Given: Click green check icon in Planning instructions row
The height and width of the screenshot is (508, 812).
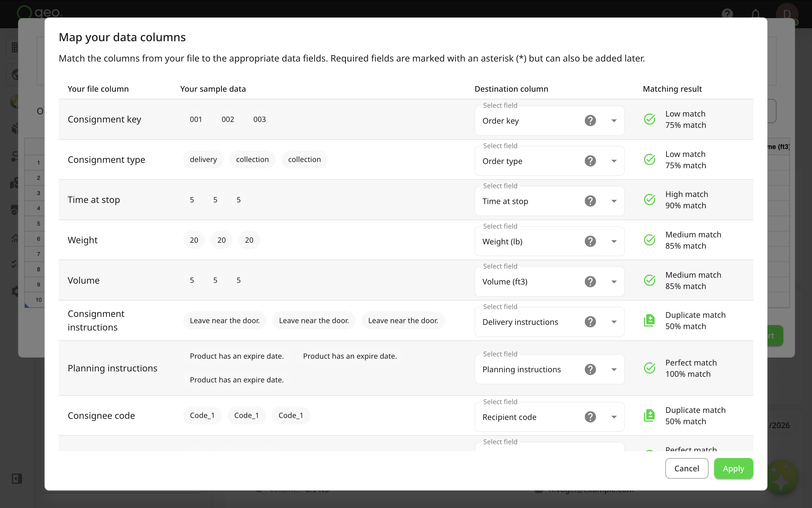Looking at the screenshot, I should pyautogui.click(x=650, y=368).
